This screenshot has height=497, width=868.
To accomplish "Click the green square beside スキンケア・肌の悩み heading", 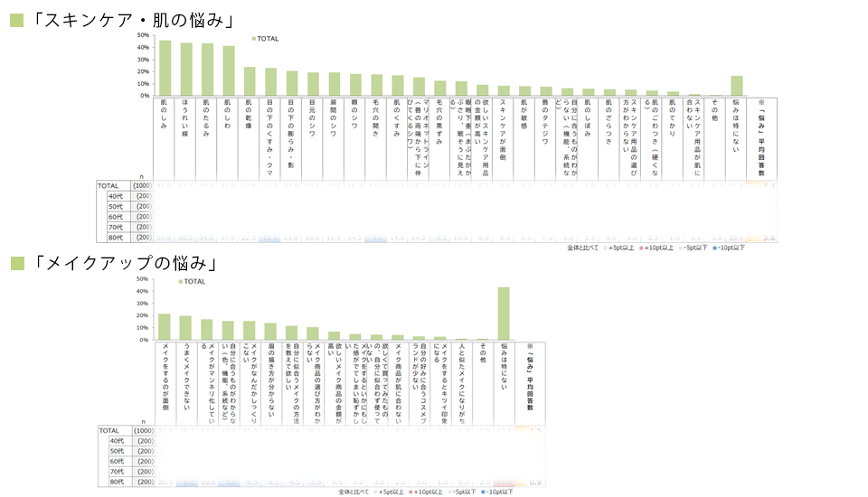I will [16, 20].
